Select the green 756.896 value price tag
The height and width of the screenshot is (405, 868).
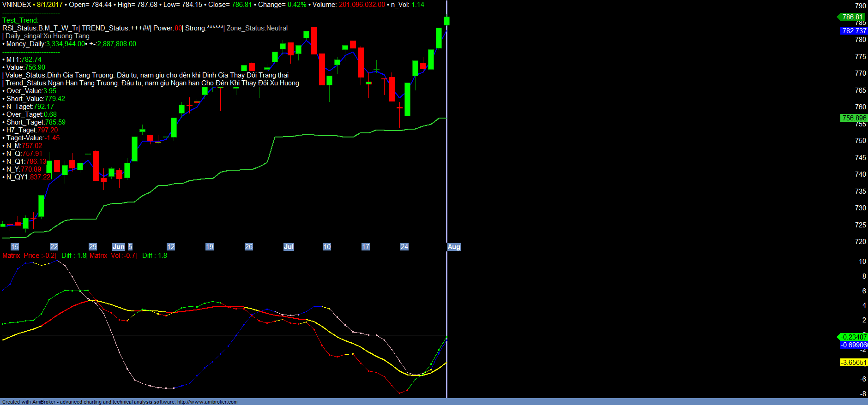coord(854,118)
